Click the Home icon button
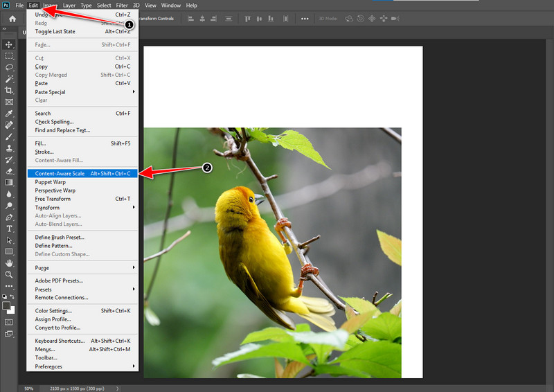The image size is (554, 392). 12,19
